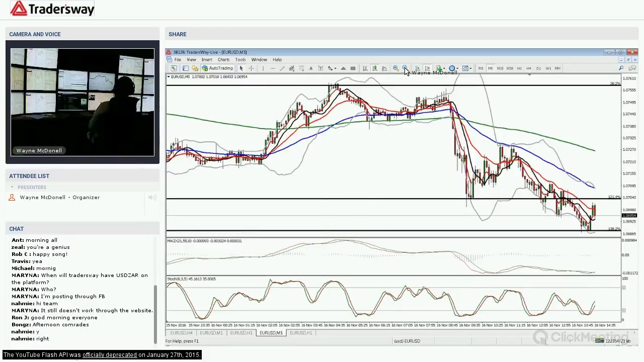Open the search magnifier in toolbar
Viewport: 644px width, 362px height.
click(x=621, y=68)
